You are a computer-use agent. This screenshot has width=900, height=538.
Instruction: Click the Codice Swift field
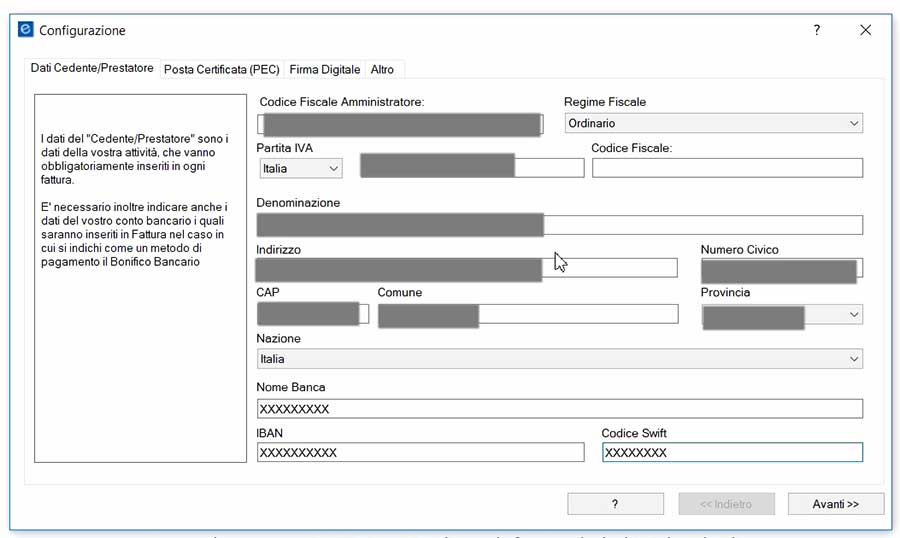pos(732,452)
